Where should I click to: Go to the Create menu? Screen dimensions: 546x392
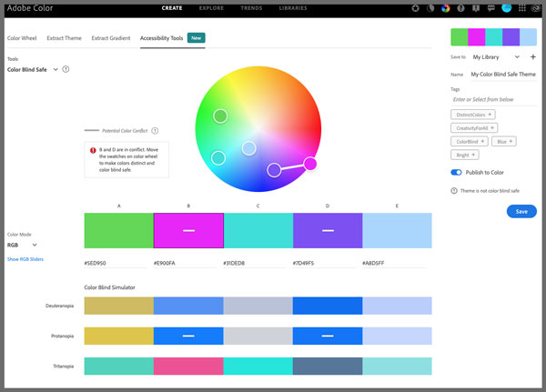pyautogui.click(x=172, y=8)
